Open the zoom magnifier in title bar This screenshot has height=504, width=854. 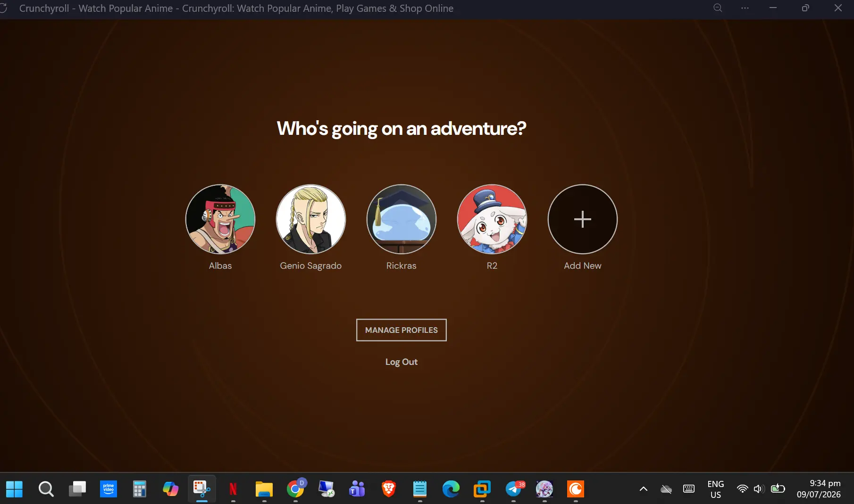pyautogui.click(x=718, y=8)
